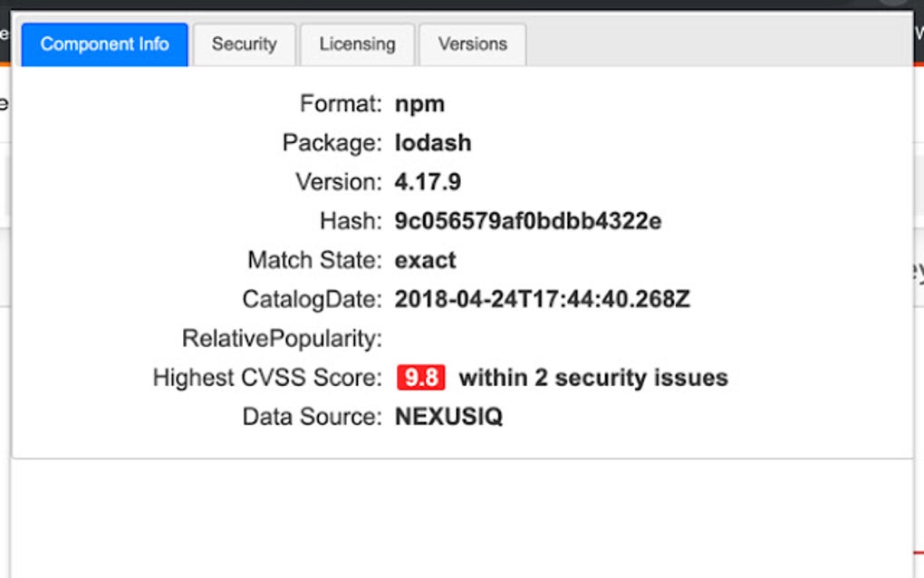Click the Match State 'exact' value
924x578 pixels.
click(425, 260)
